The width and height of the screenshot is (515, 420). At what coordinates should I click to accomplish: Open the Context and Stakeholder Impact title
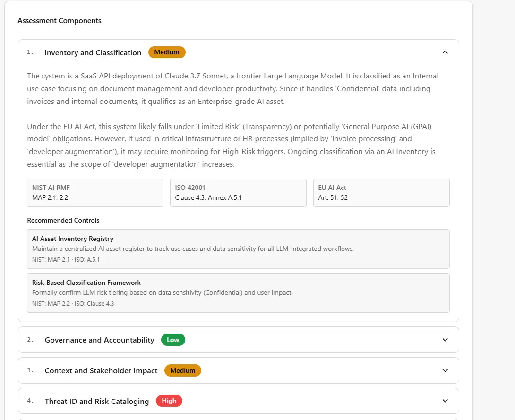click(x=101, y=371)
